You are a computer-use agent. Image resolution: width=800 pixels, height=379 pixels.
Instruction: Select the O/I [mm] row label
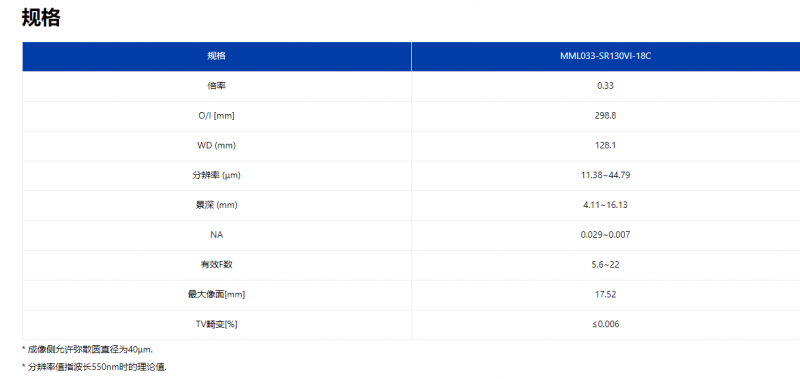[216, 116]
